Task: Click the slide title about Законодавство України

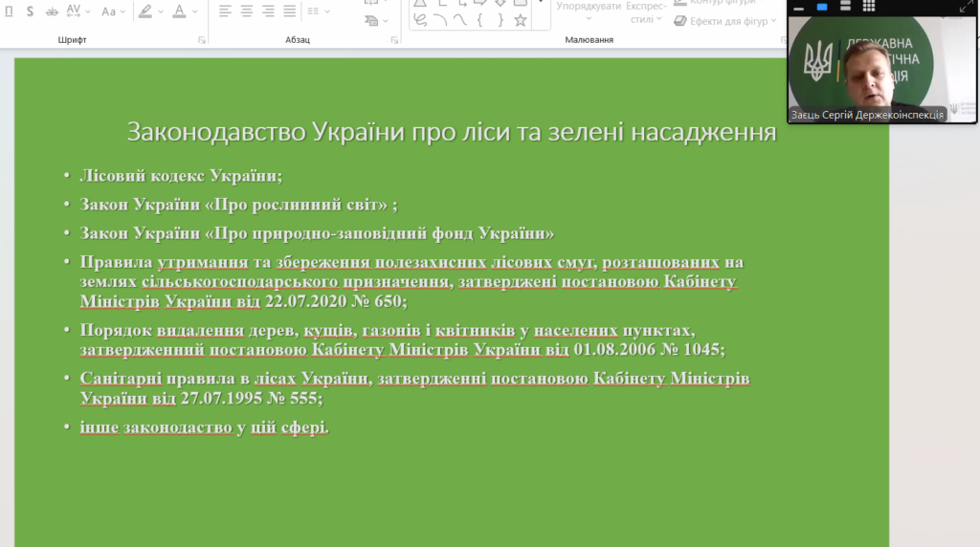Action: tap(451, 132)
